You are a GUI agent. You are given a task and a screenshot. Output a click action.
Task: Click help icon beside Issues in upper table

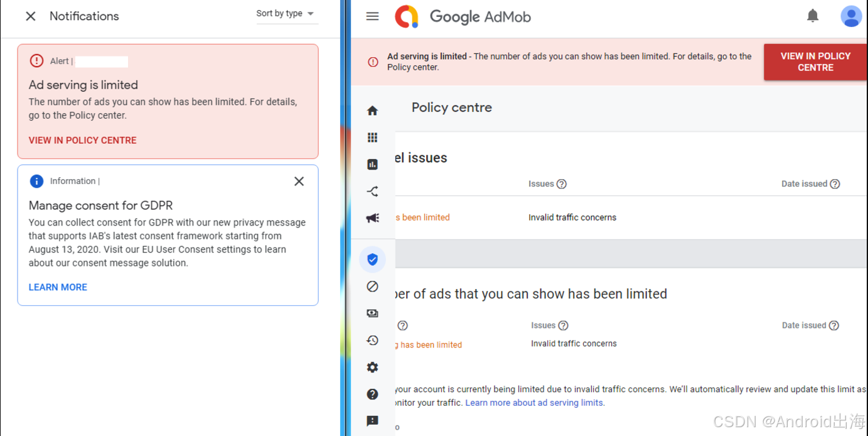(562, 184)
